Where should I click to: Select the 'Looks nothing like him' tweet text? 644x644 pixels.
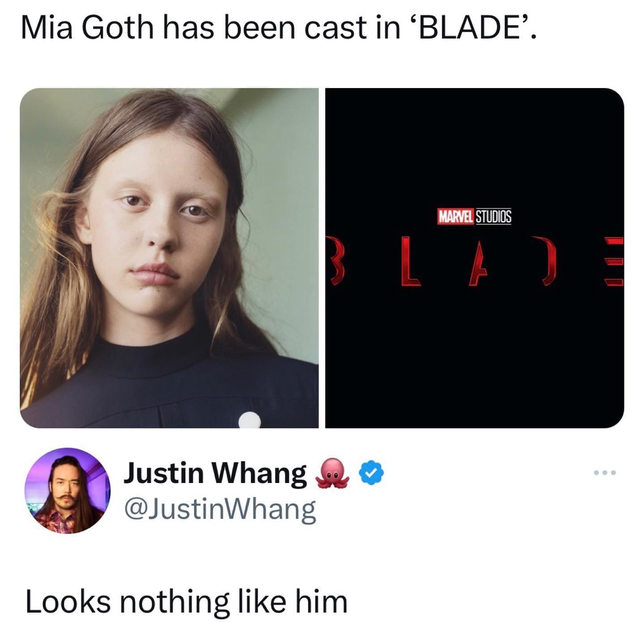click(x=186, y=602)
